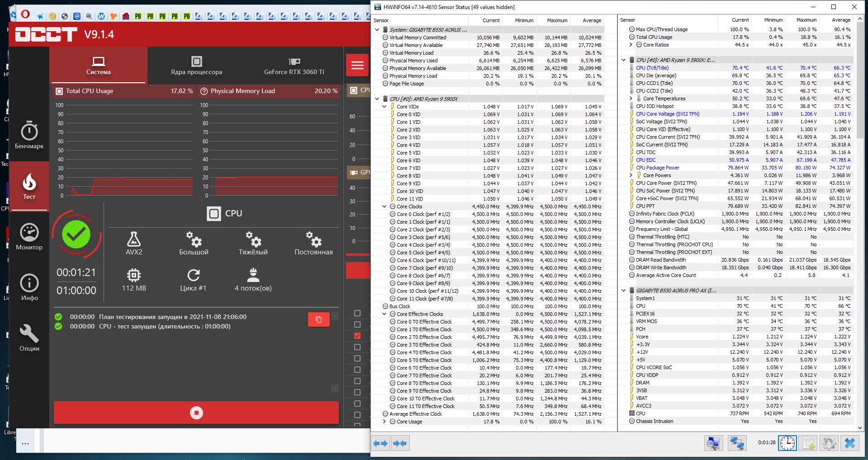The height and width of the screenshot is (460, 868).
Task: Collapse the GIGABYTE B550 AORUS PRO AX group
Action: (x=624, y=291)
